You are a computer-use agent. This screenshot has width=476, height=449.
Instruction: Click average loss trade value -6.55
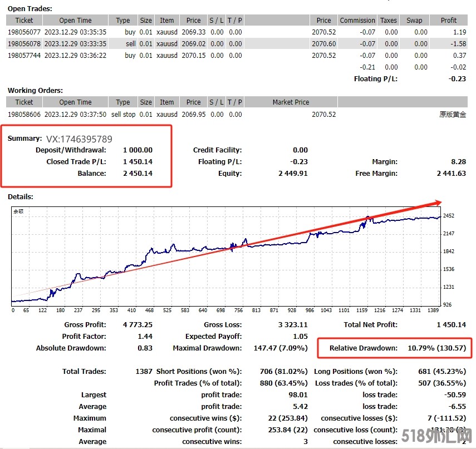tap(458, 407)
